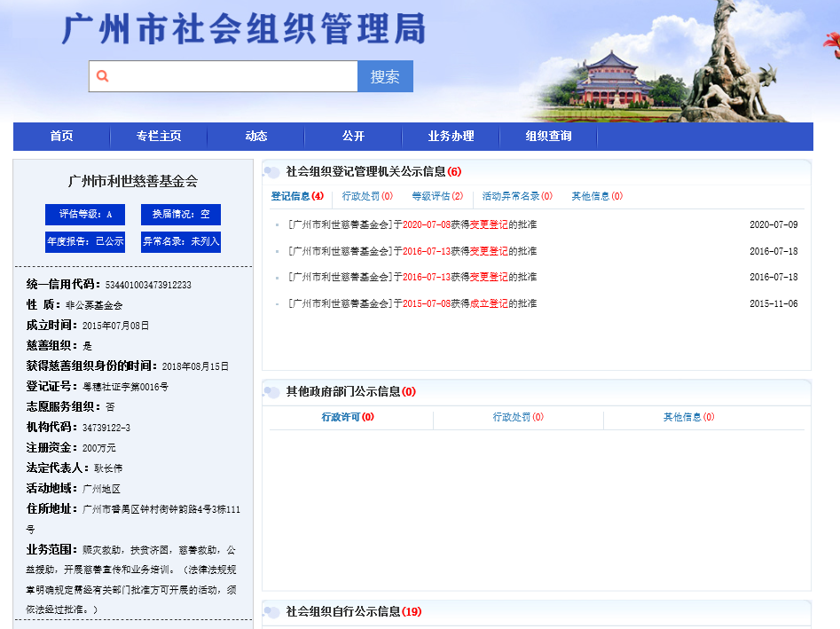Click the bubble icon beside 社会组织自行公示信息
Viewport: 840px width, 629px height.
tap(273, 612)
